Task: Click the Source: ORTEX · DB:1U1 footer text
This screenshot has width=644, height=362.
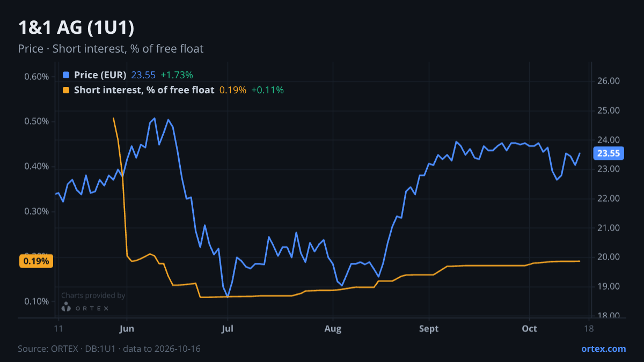Action: (109, 349)
